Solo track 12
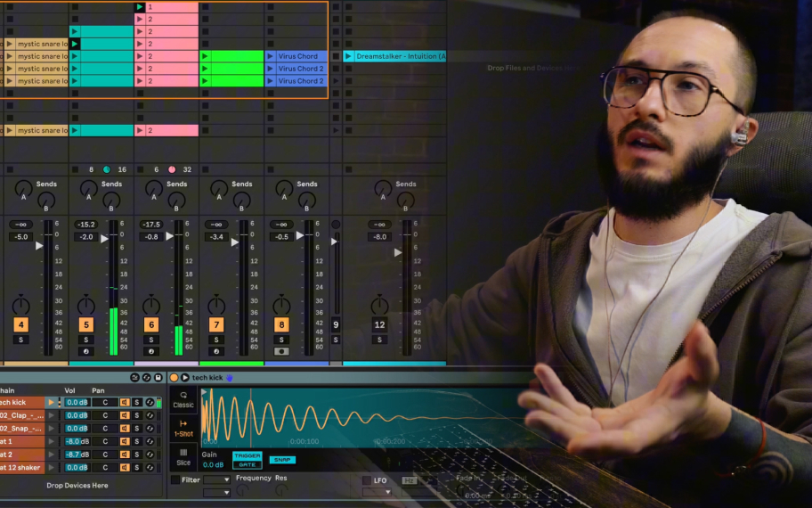Viewport: 812px width, 508px height. pos(379,340)
